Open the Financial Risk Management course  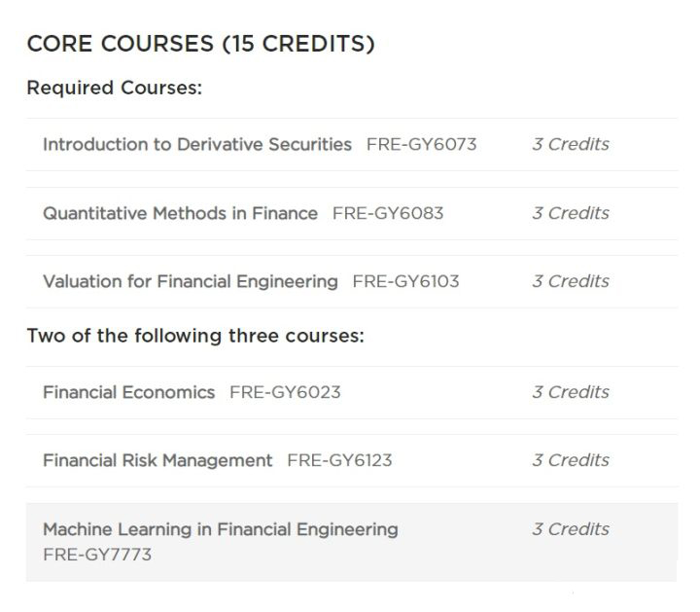[157, 460]
